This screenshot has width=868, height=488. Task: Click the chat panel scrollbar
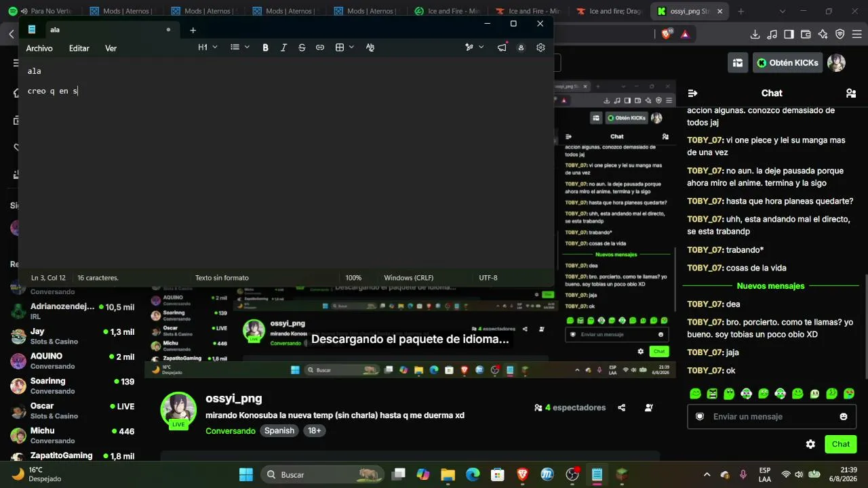[865, 325]
